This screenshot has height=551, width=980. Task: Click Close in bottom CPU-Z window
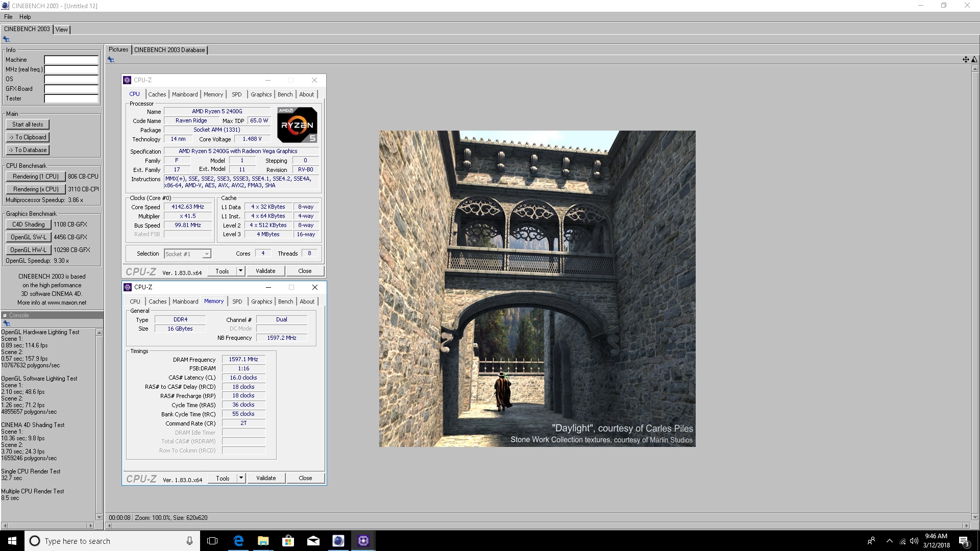click(x=305, y=478)
